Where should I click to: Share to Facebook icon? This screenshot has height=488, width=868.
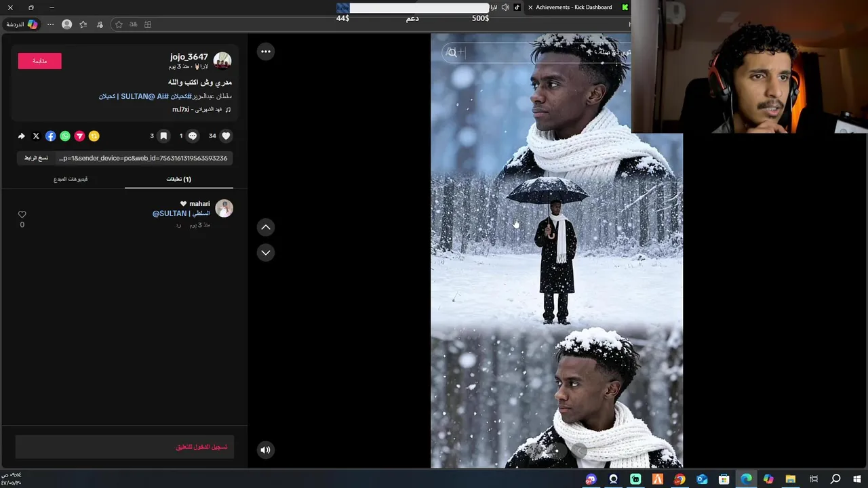point(50,136)
